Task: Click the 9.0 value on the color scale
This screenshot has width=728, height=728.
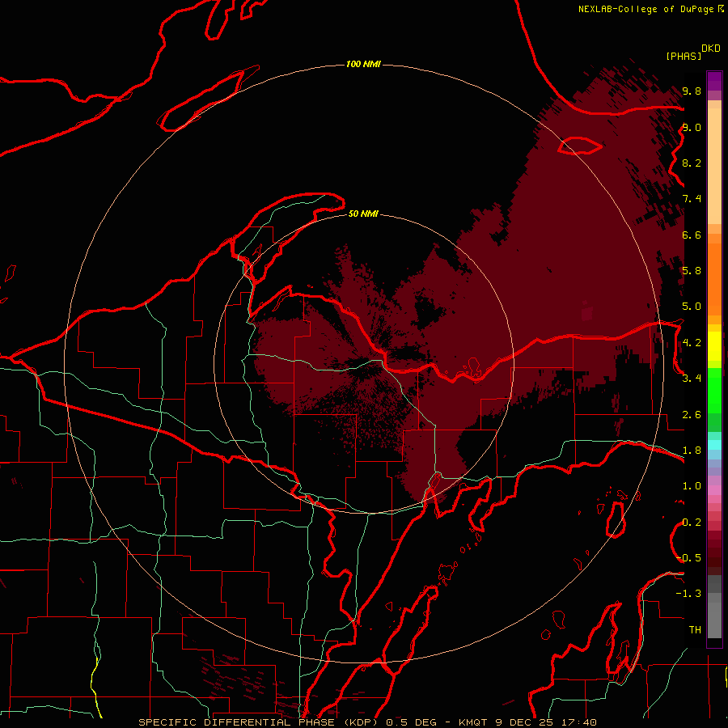Action: (692, 127)
